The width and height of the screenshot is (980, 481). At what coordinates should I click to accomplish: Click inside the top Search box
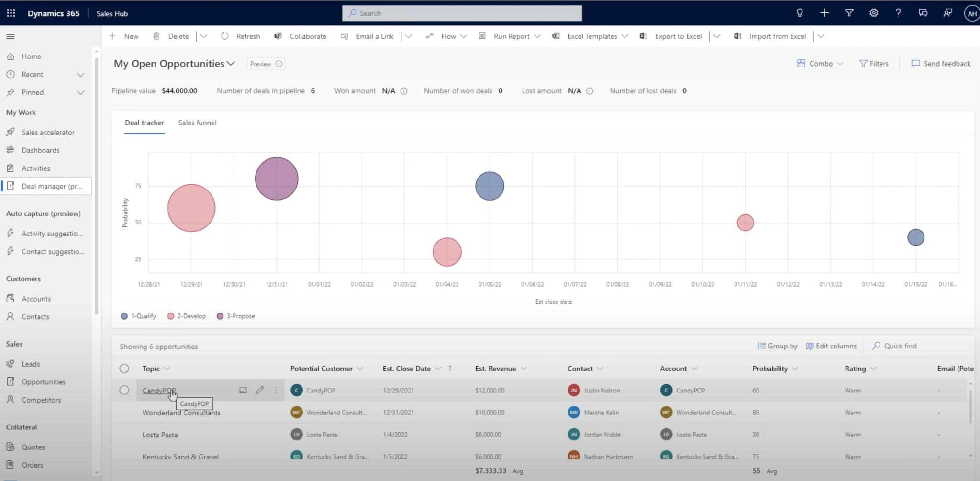click(x=461, y=13)
